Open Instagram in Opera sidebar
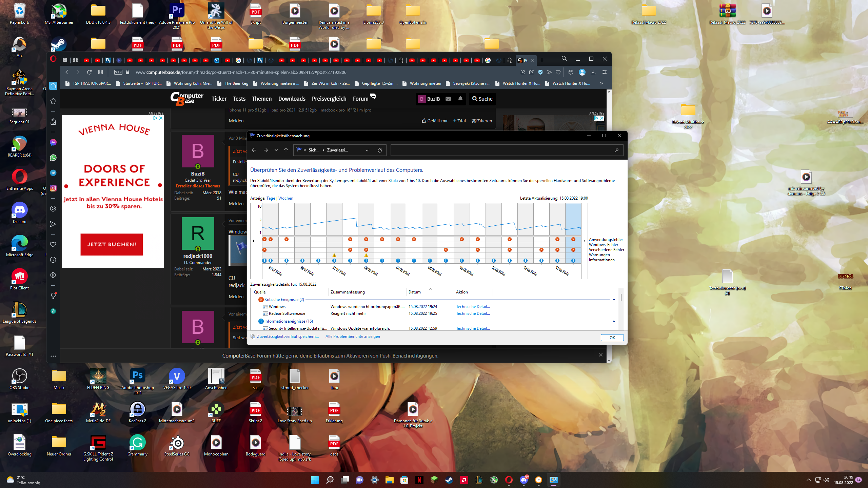 tap(53, 188)
